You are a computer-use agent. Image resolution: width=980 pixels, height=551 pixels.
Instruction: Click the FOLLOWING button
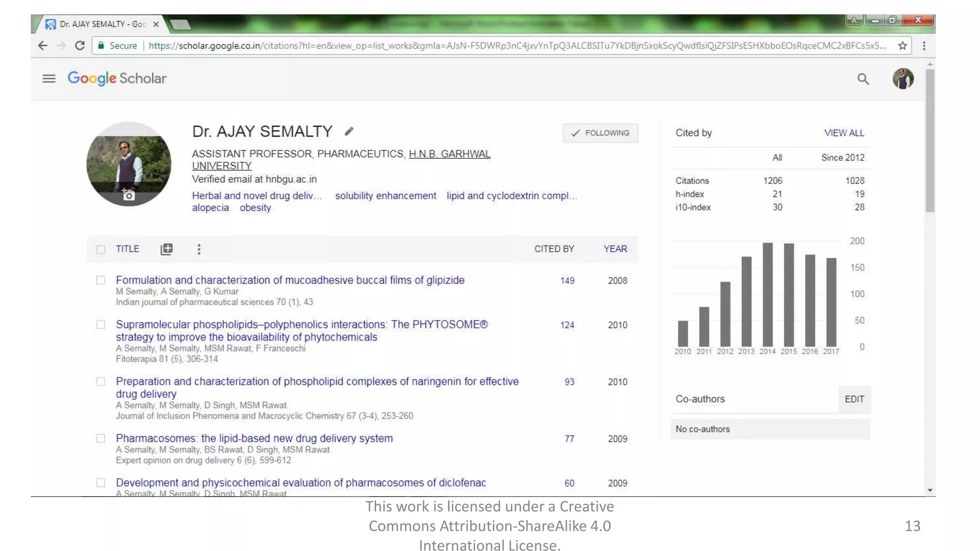click(x=600, y=133)
